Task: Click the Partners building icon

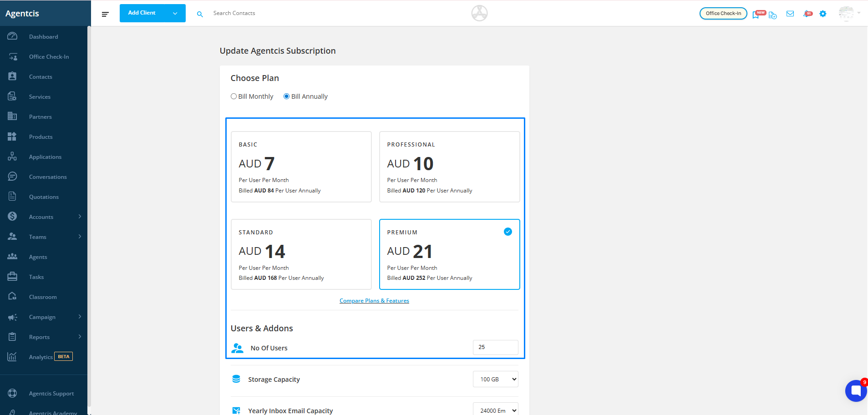Action: (x=12, y=116)
